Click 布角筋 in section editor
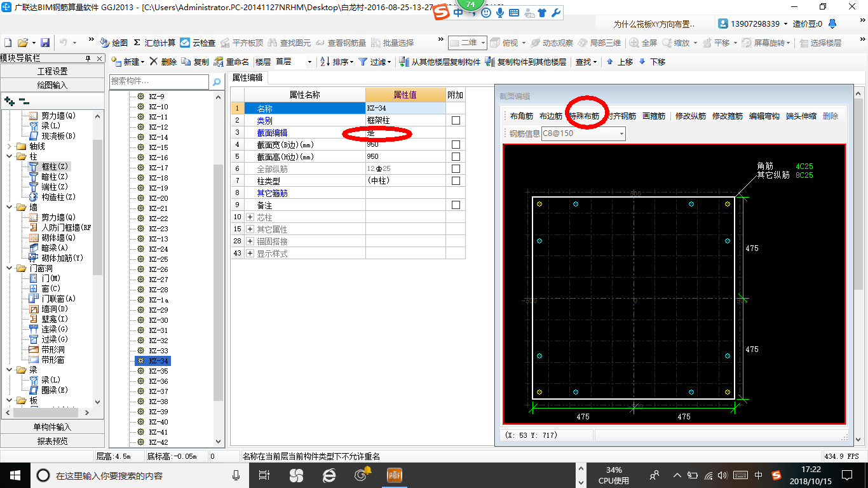 (x=522, y=116)
